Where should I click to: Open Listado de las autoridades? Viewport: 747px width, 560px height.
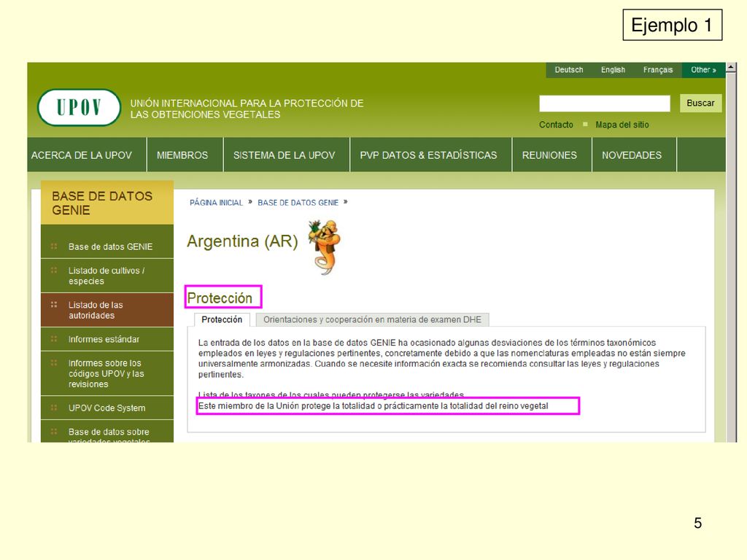click(x=107, y=310)
